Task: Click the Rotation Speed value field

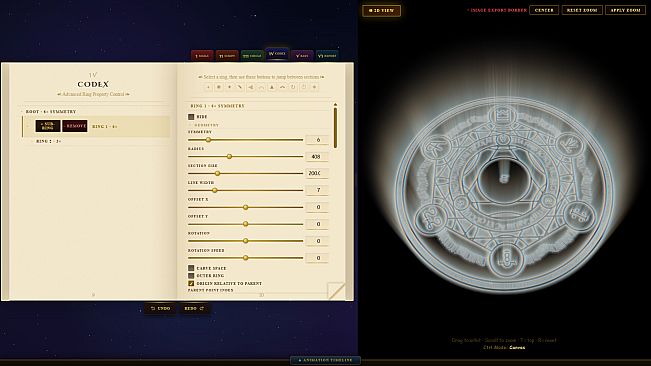Action: [317, 258]
